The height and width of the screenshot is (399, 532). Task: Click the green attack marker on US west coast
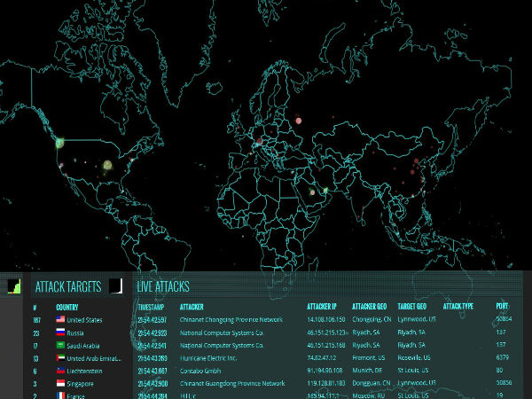click(60, 142)
